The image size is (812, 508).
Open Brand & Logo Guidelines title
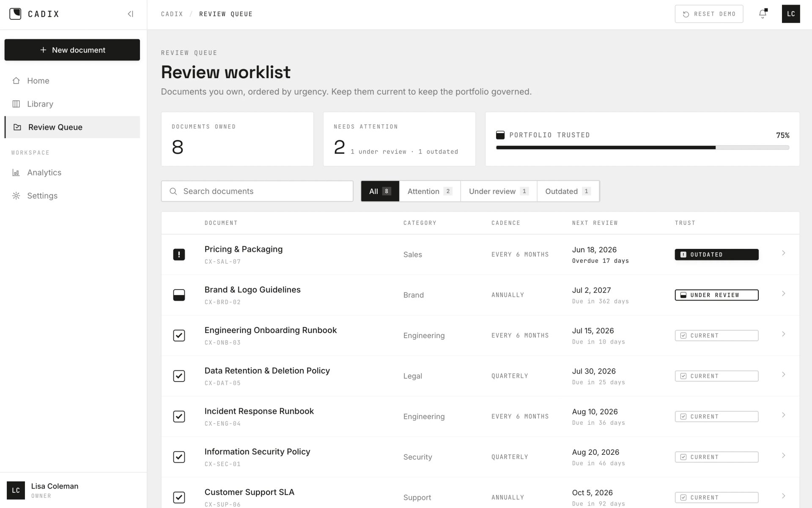point(252,290)
